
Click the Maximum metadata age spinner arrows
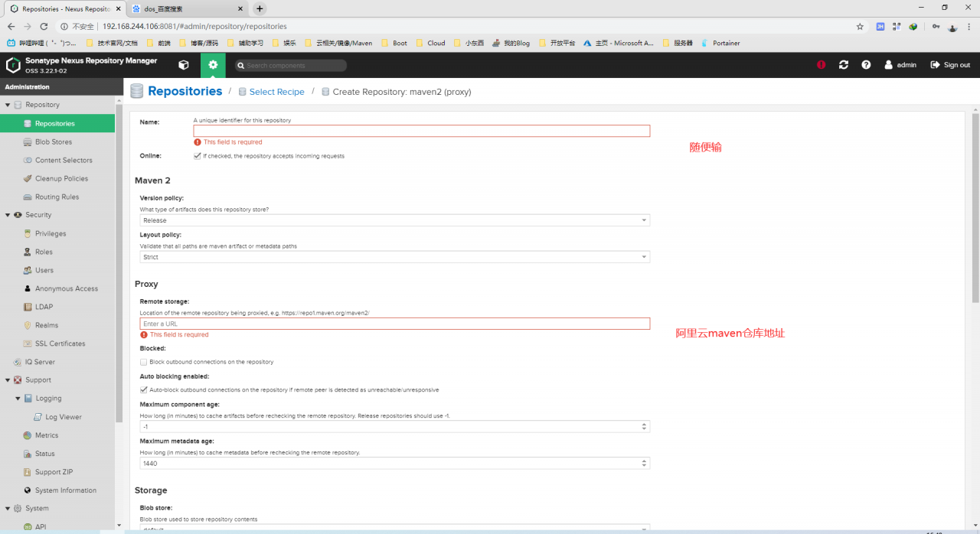click(644, 463)
